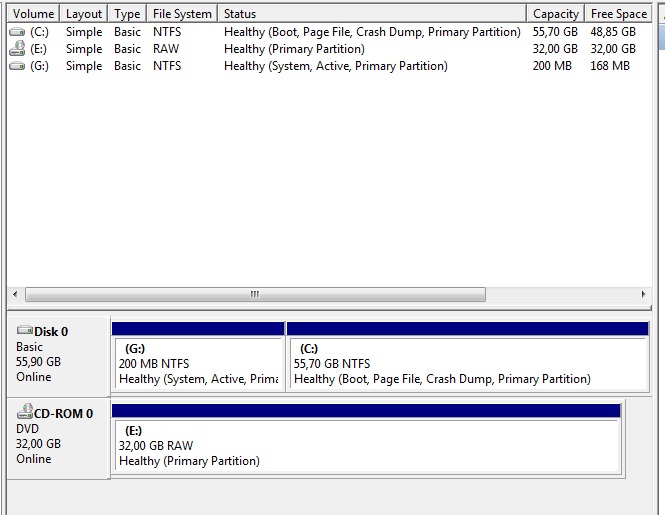Click status 'Healthy (System, Active, Primary Partition)' in list

click(335, 66)
